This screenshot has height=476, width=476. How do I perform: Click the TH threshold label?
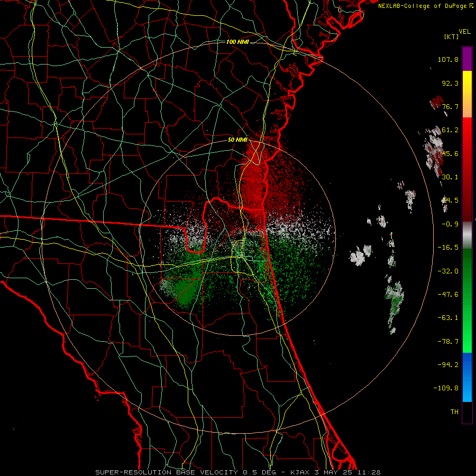[x=454, y=411]
